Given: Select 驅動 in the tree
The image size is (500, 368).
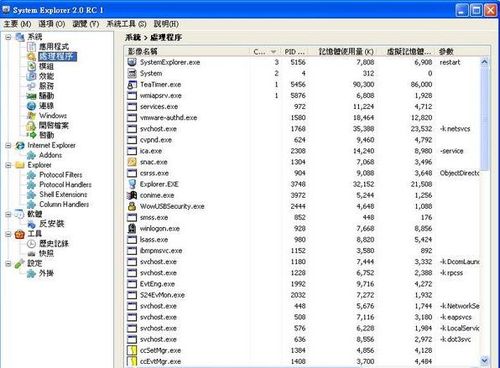Looking at the screenshot, I should (46, 96).
